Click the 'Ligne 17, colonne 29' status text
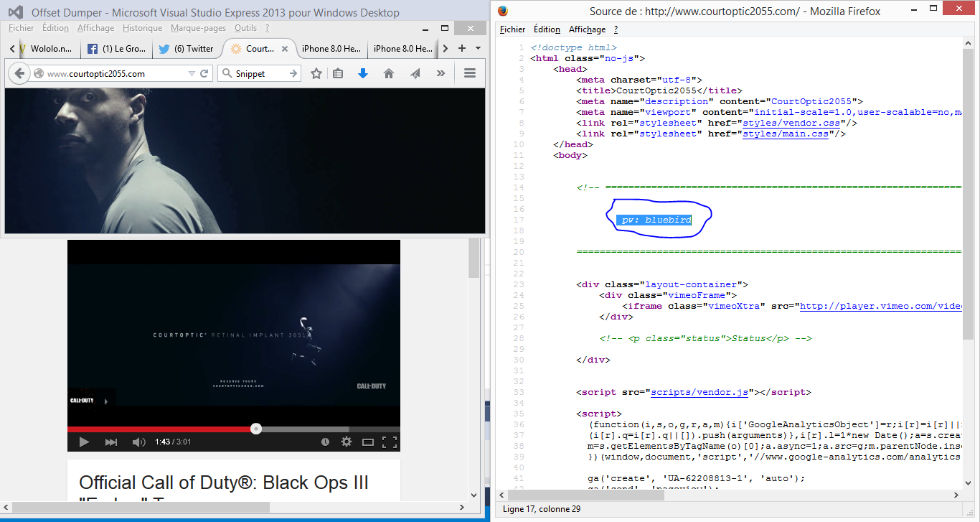Viewport: 980px width, 522px height. [542, 509]
